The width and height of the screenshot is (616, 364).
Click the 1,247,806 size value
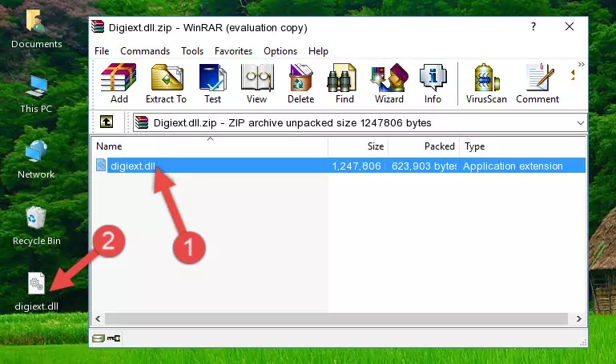pos(356,166)
